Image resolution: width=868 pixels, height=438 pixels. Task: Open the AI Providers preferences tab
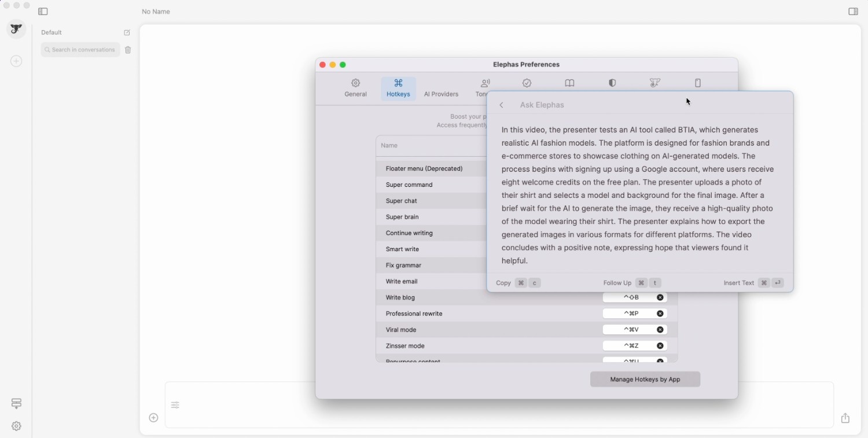point(441,88)
